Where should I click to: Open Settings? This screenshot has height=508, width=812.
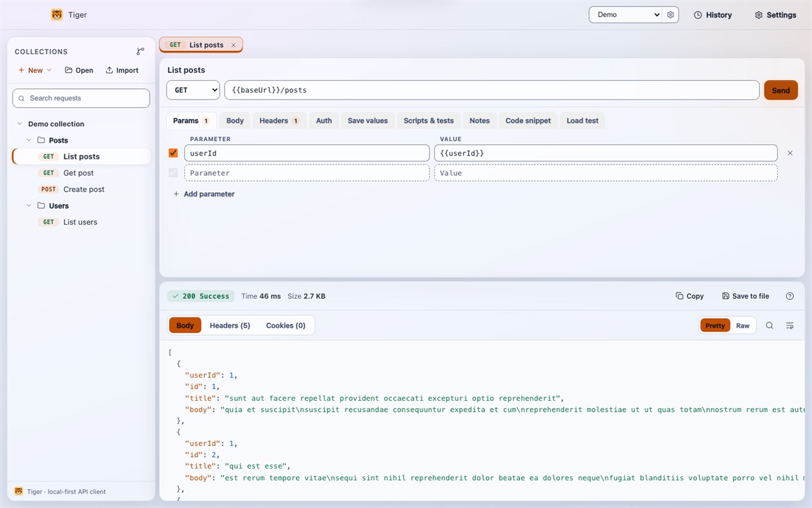pos(775,15)
